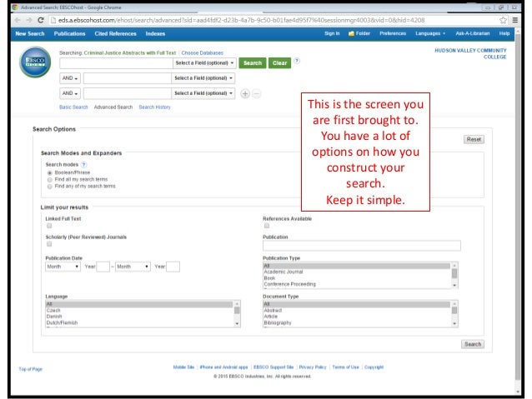Open Indexes in the top bar
This screenshot has width=532, height=399.
tap(155, 34)
